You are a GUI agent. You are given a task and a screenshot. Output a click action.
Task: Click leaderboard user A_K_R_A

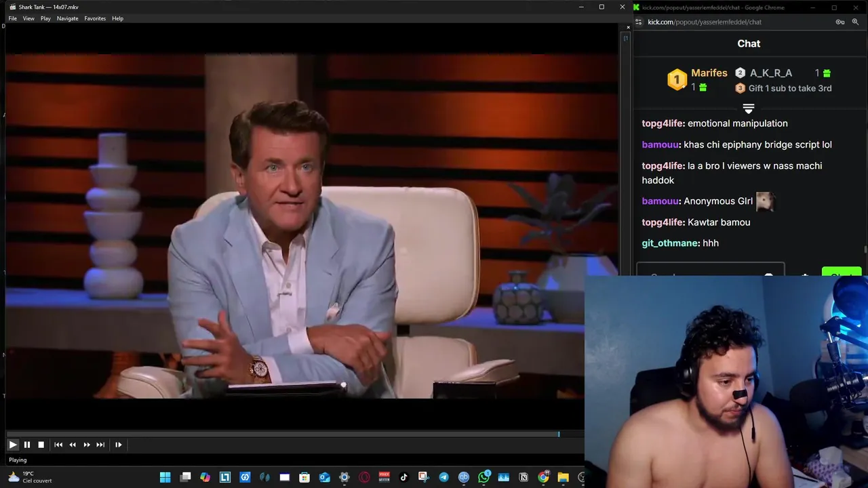(771, 73)
